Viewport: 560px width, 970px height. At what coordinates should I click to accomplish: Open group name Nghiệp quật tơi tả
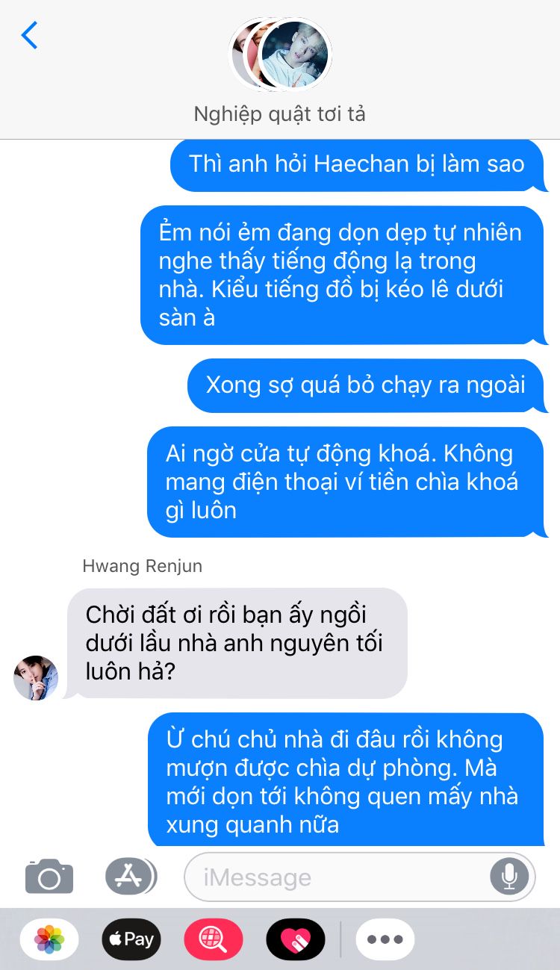(x=280, y=114)
